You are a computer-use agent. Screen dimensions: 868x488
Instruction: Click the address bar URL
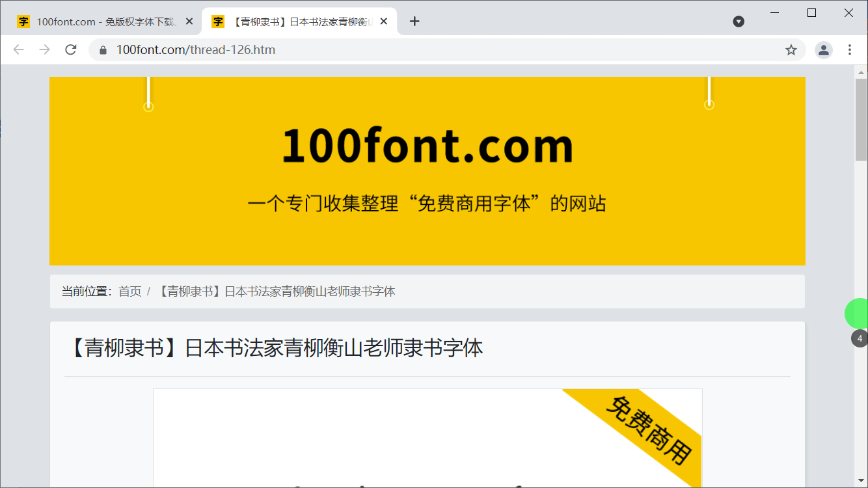196,50
